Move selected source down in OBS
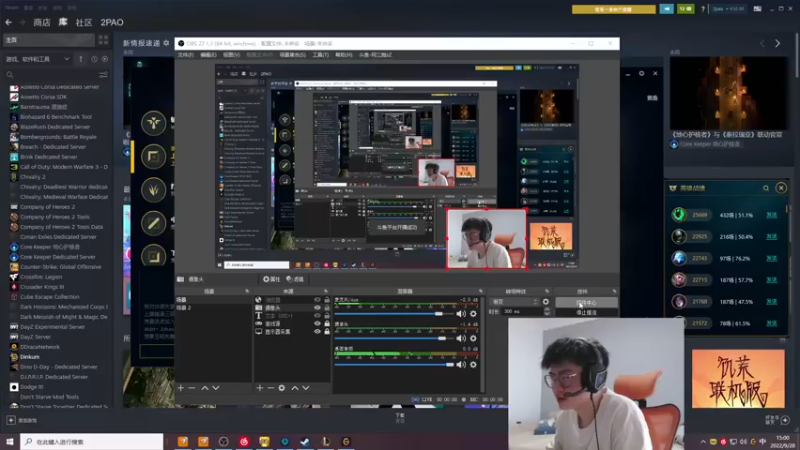 coord(306,388)
